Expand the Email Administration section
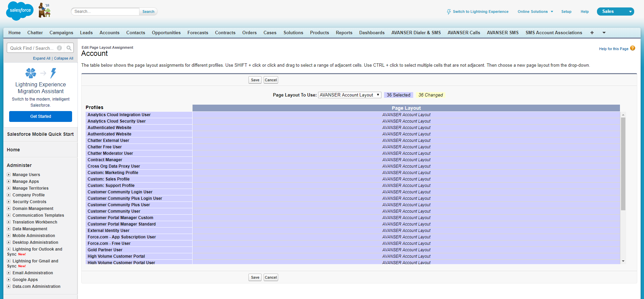 click(9, 273)
